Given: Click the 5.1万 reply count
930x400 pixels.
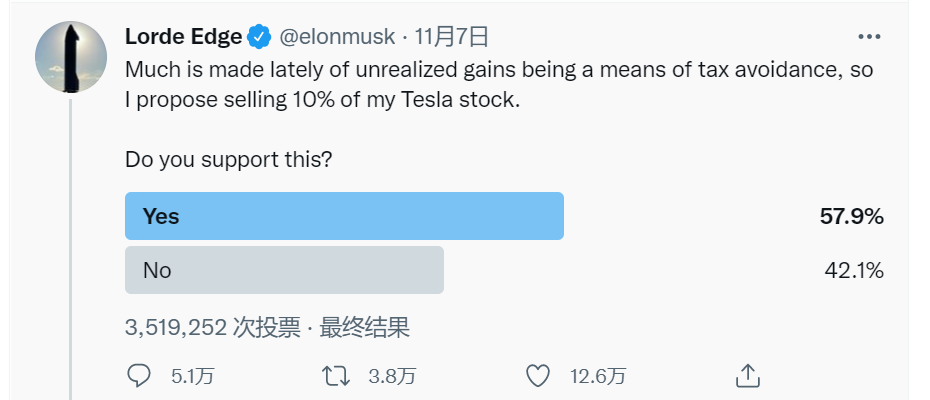Looking at the screenshot, I should (x=193, y=376).
